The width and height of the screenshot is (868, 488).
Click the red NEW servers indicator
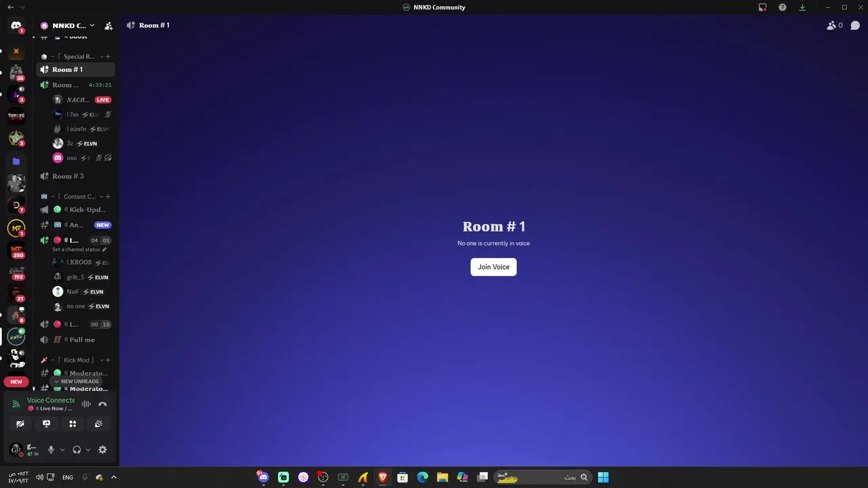(16, 382)
